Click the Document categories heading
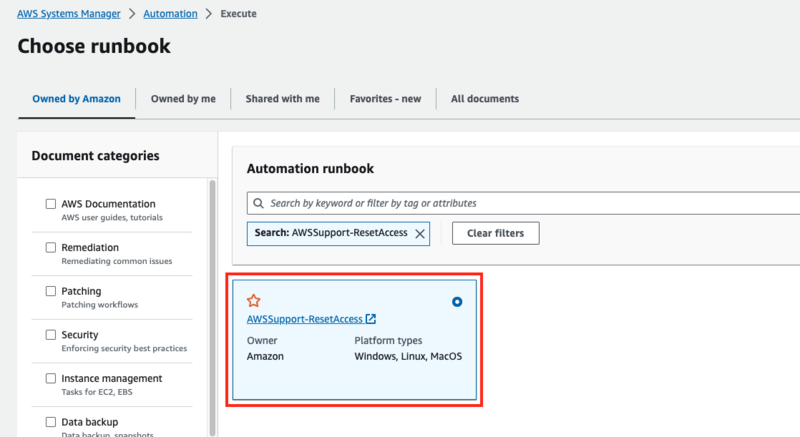The height and width of the screenshot is (437, 800). pyautogui.click(x=95, y=156)
